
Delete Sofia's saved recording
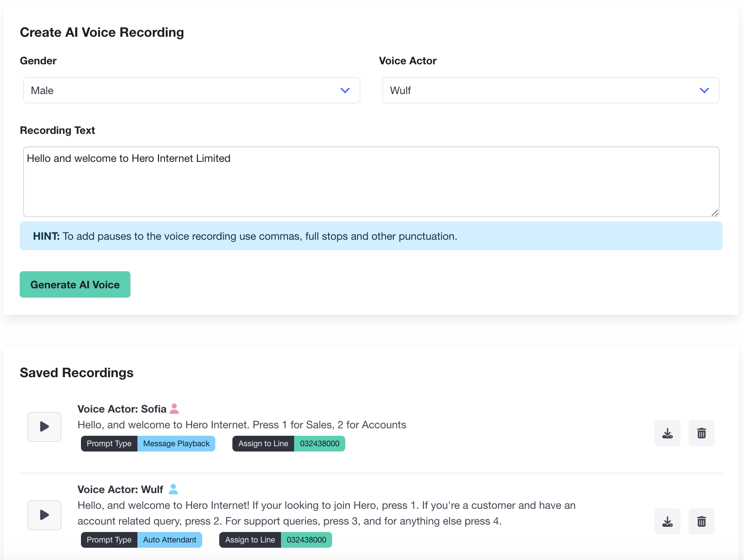pyautogui.click(x=702, y=433)
